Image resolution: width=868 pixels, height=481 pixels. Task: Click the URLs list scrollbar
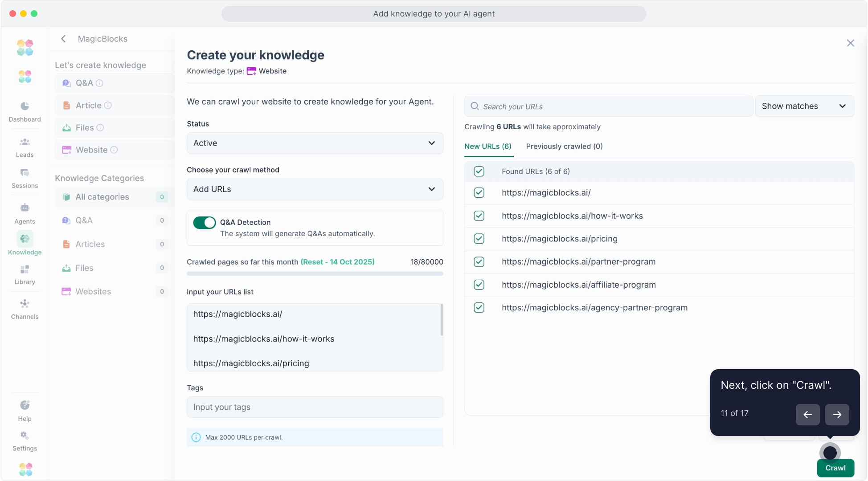point(442,320)
